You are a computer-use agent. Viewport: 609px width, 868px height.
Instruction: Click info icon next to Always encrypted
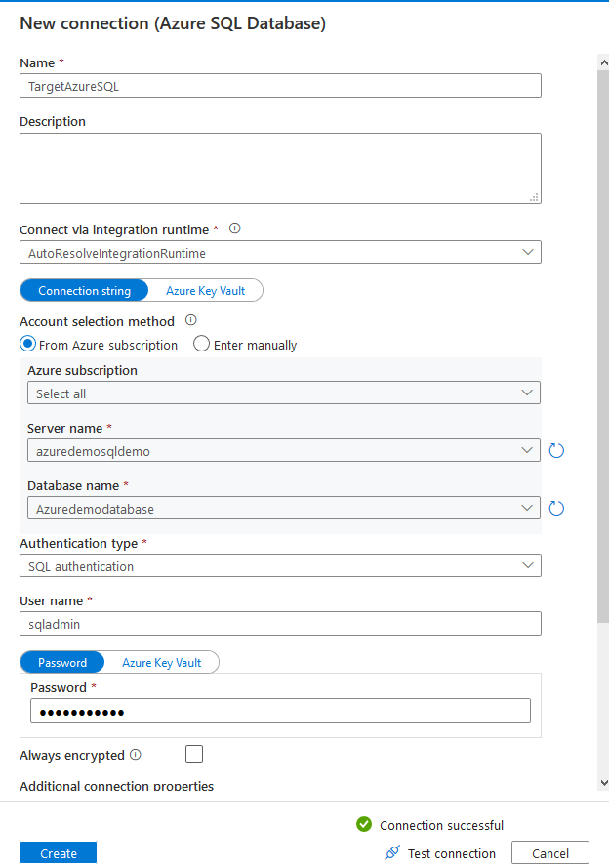(x=136, y=754)
